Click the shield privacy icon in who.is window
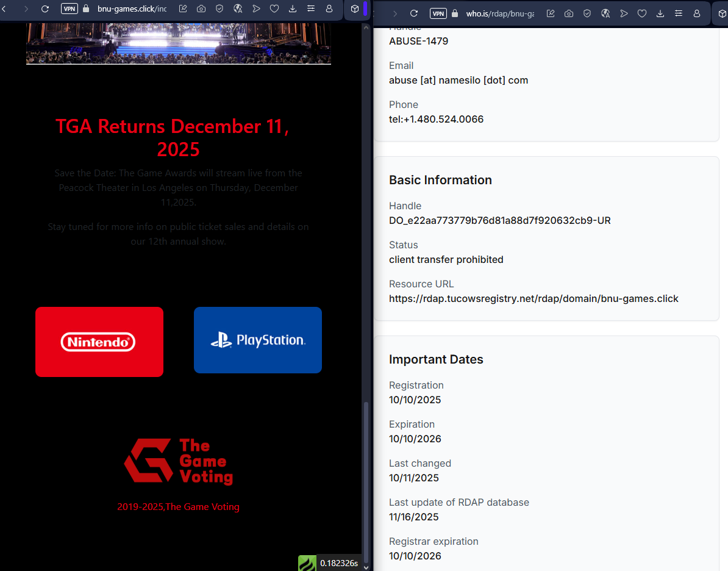The width and height of the screenshot is (728, 571). click(587, 13)
